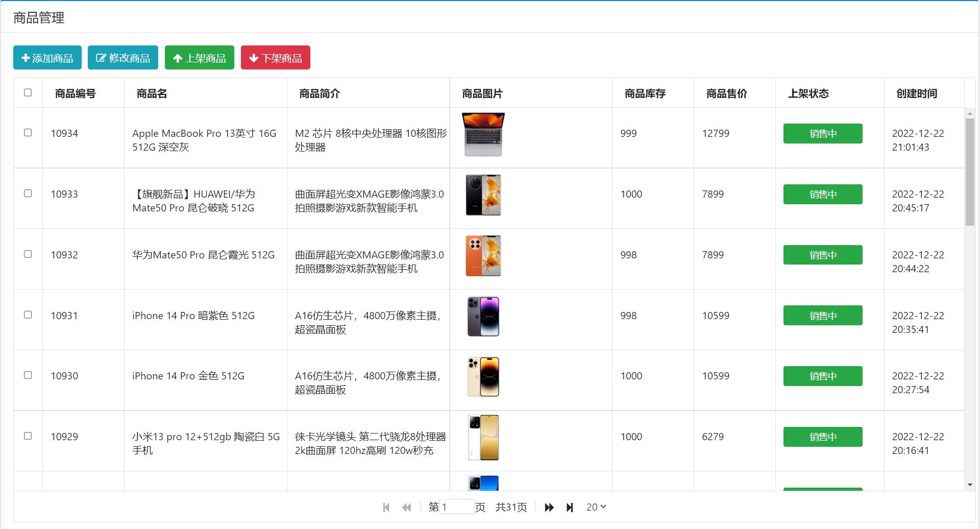Viewport: 980px width, 529px height.
Task: Go to next page arrow icon
Action: [549, 507]
